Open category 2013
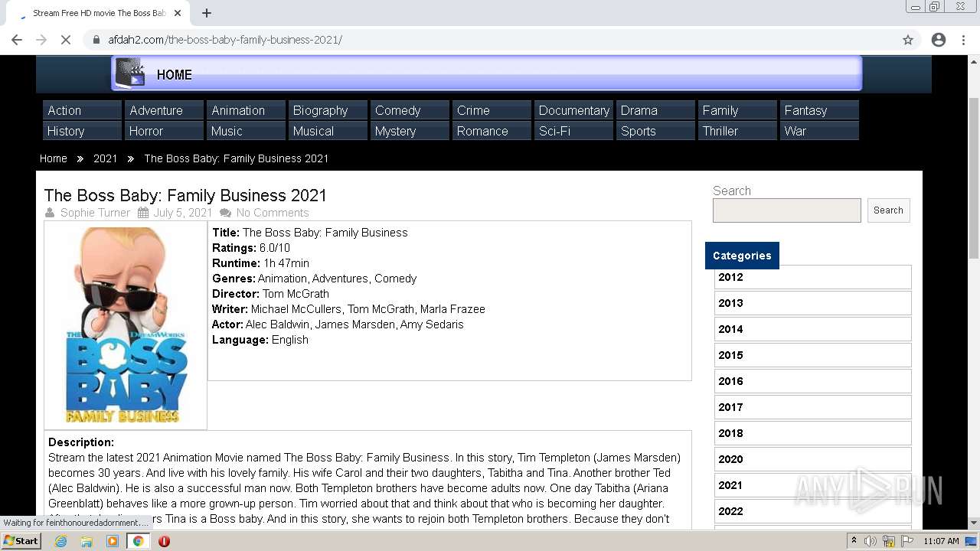The width and height of the screenshot is (980, 551). pyautogui.click(x=812, y=303)
